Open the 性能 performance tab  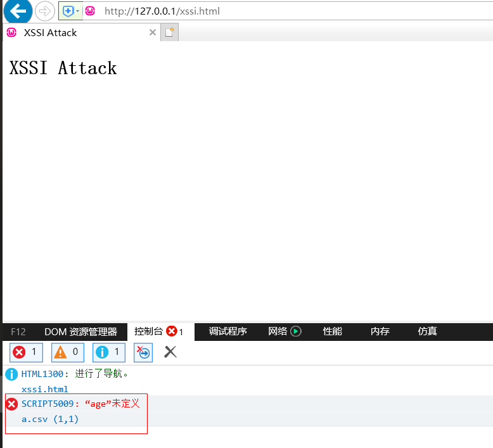pyautogui.click(x=332, y=331)
